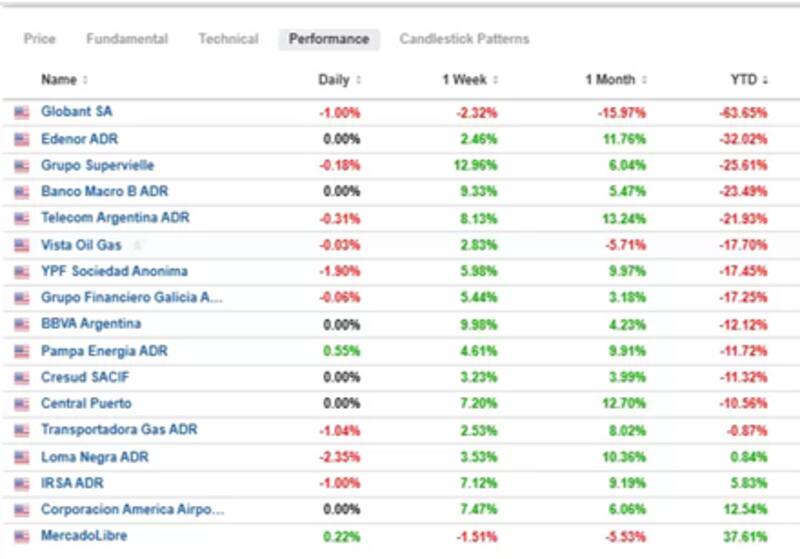Screen dimensions: 800x559
Task: Click the flag icon beside Globant SA
Action: tap(22, 113)
